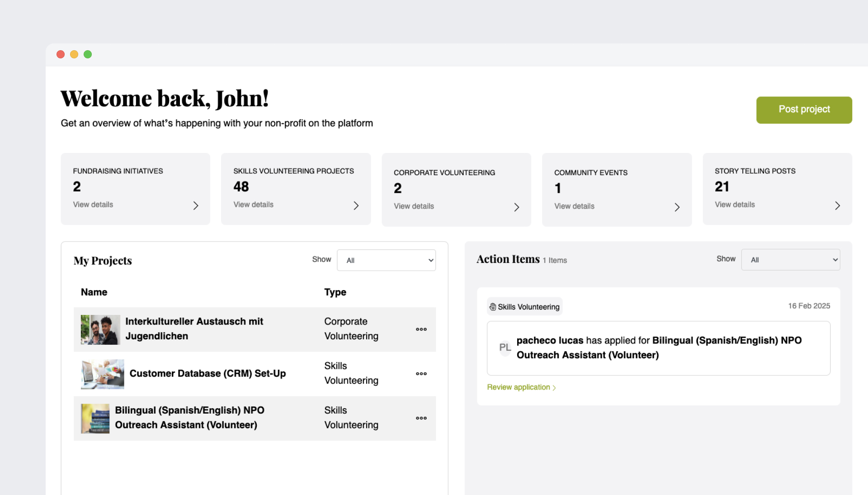This screenshot has height=495, width=868.
Task: Click the Fundraising Initiatives arrow chevron
Action: pyautogui.click(x=196, y=206)
